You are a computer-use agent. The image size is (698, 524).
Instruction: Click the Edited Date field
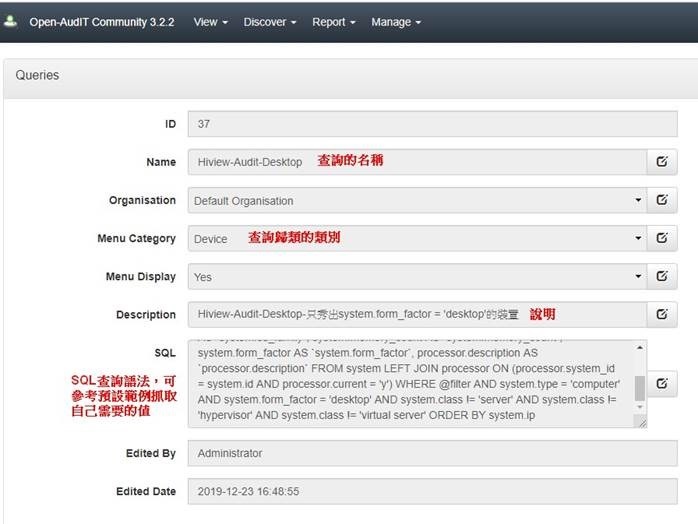[x=432, y=492]
